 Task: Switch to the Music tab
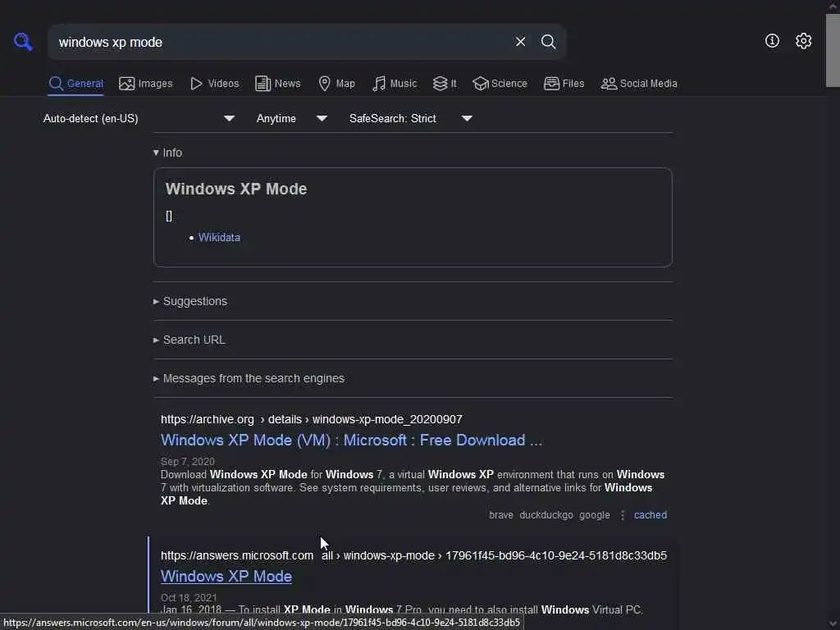[x=395, y=84]
